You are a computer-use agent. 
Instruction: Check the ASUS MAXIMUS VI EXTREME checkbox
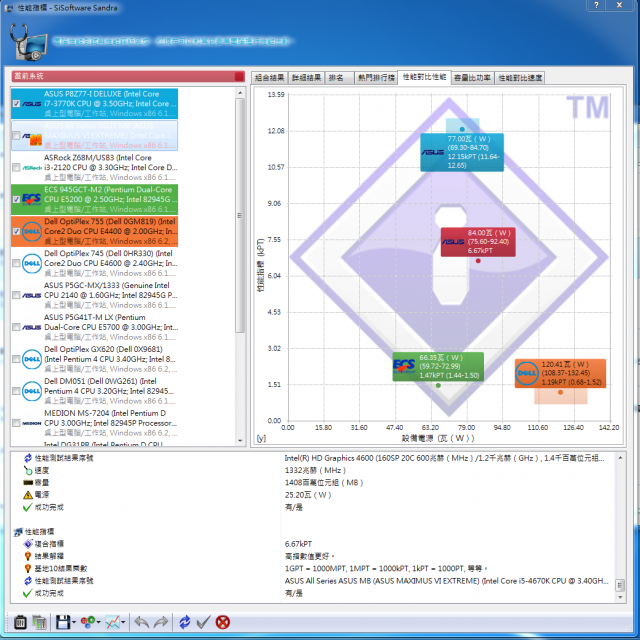tap(16, 136)
